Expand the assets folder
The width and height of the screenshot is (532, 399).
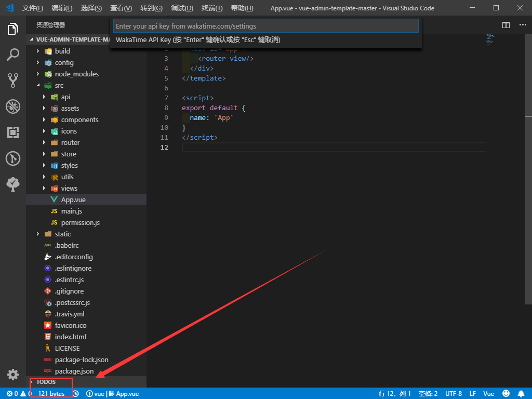(86, 108)
